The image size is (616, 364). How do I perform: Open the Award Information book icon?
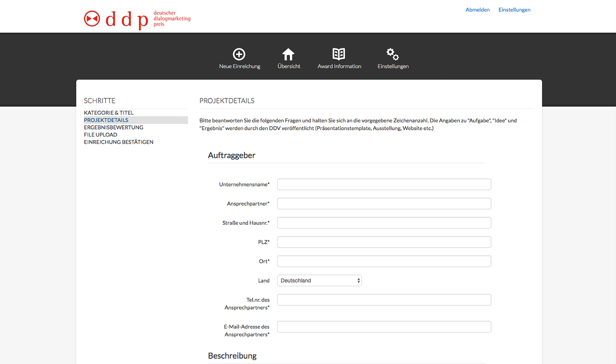click(x=339, y=54)
